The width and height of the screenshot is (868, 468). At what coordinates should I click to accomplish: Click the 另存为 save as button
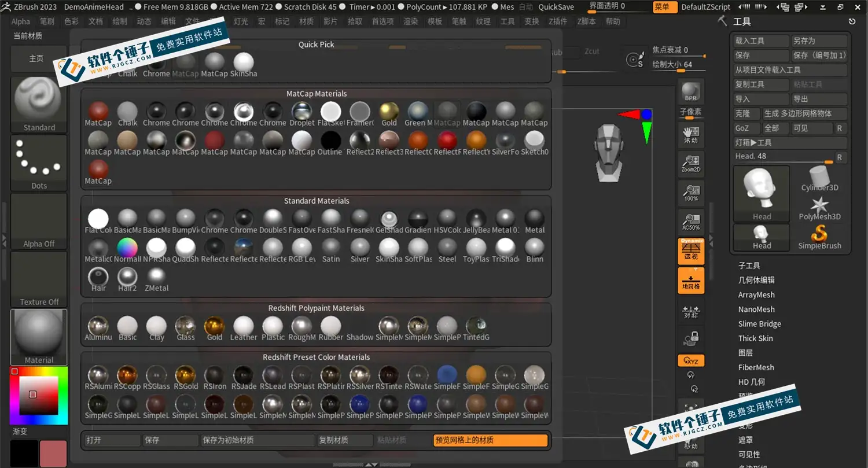click(x=819, y=41)
